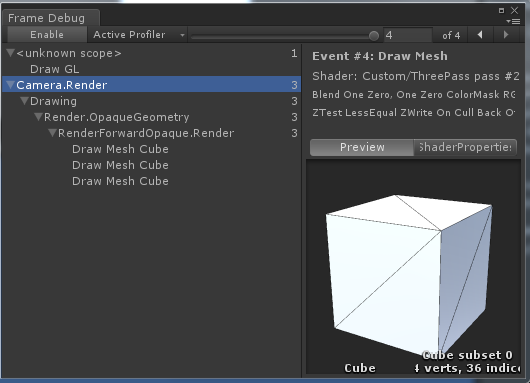Viewport: 530px width, 383px height.
Task: Click the Drawing row label
Action: pos(53,101)
